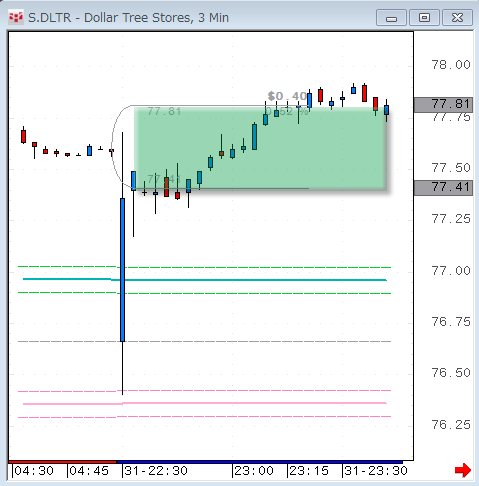479x486 pixels.
Task: Click the 76.75 price axis label
Action: click(451, 322)
